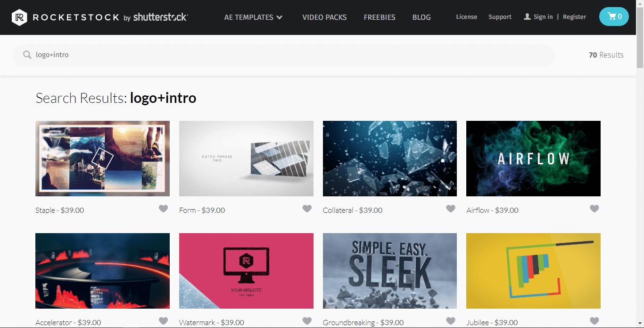The image size is (644, 328).
Task: Click the Register link
Action: (x=574, y=17)
